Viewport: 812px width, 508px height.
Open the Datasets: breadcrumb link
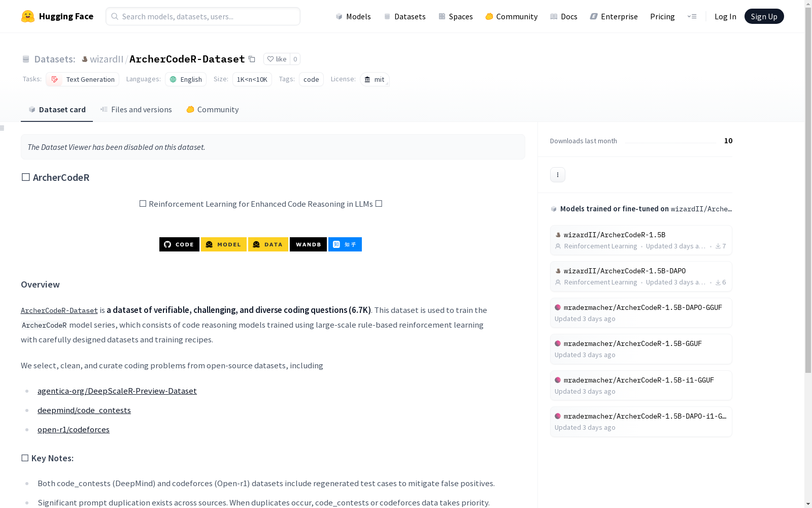pyautogui.click(x=54, y=59)
